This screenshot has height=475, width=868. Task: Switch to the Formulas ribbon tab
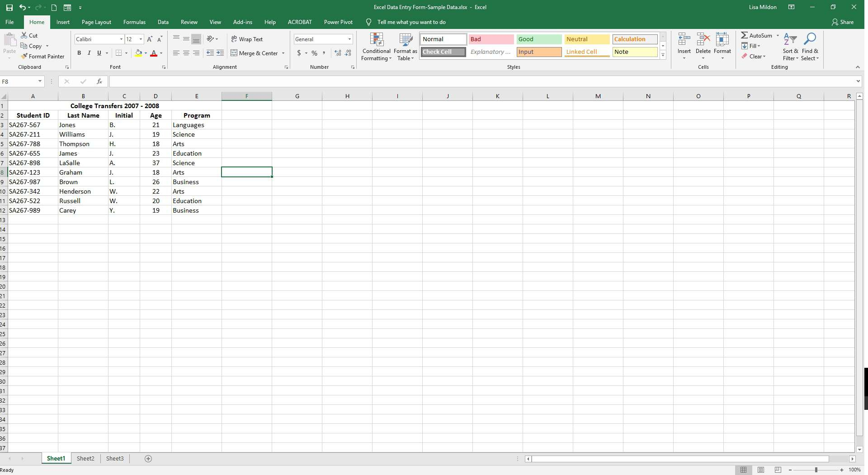(134, 22)
